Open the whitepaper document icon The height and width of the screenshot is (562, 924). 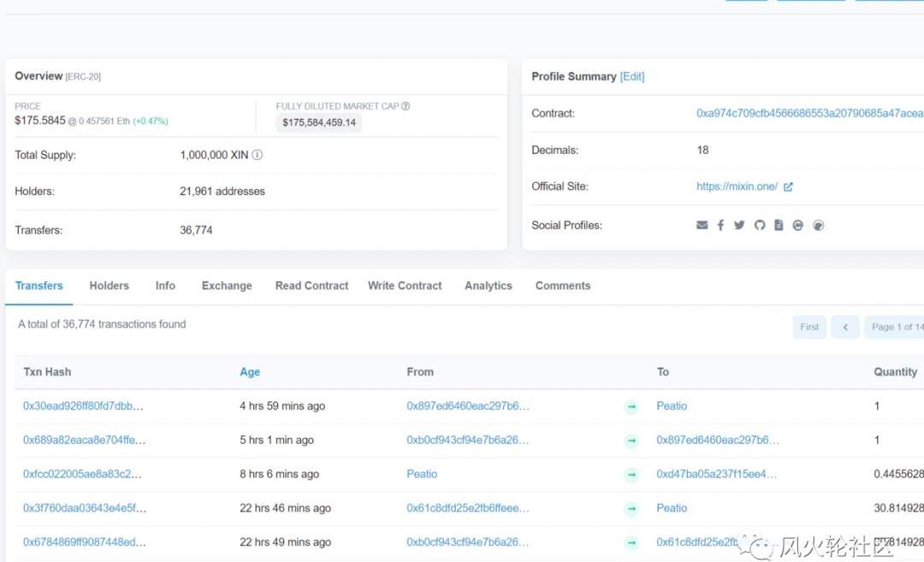pyautogui.click(x=779, y=226)
